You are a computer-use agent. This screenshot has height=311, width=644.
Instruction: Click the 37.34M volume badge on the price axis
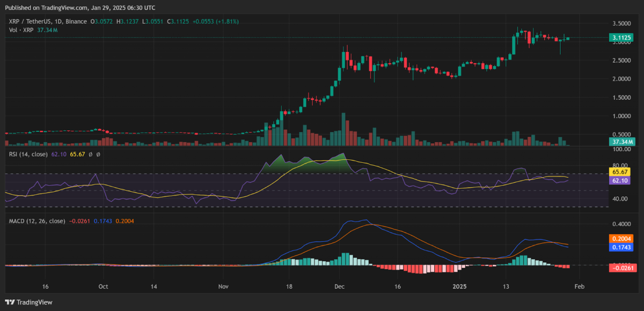tap(623, 142)
